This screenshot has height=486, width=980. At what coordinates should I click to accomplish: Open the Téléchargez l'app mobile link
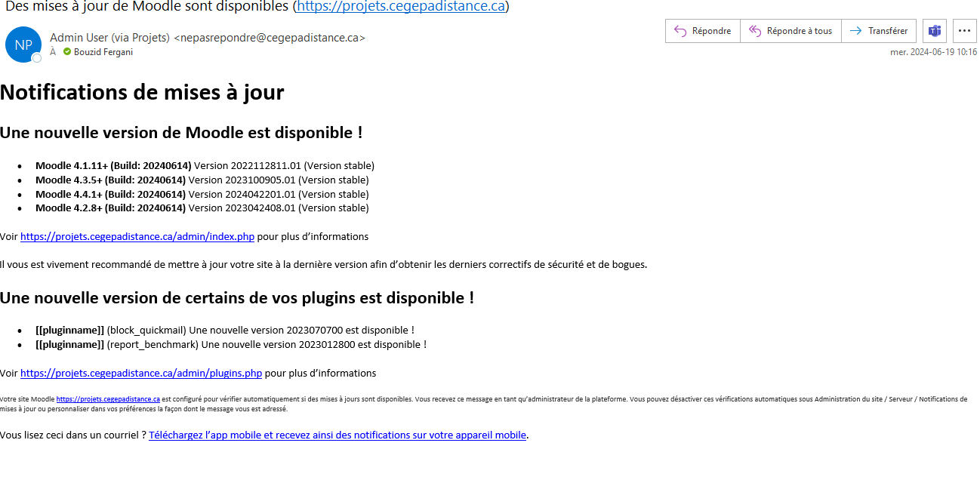[x=337, y=435]
